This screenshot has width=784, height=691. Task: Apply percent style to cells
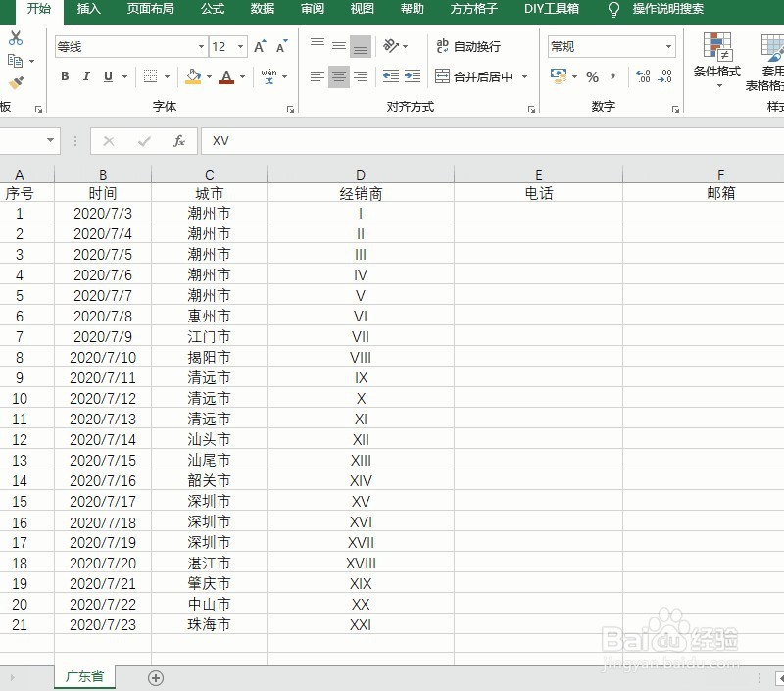592,75
